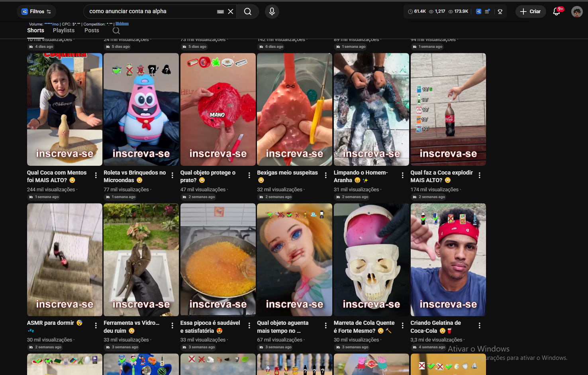Click the "67 mil visualizações" count
The image size is (588, 375).
(x=280, y=340)
